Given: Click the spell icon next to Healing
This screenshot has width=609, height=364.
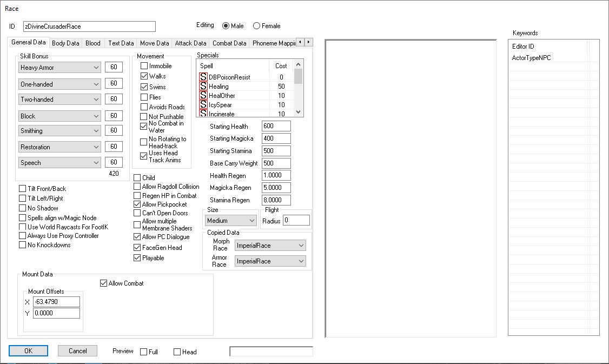Looking at the screenshot, I should coord(203,87).
